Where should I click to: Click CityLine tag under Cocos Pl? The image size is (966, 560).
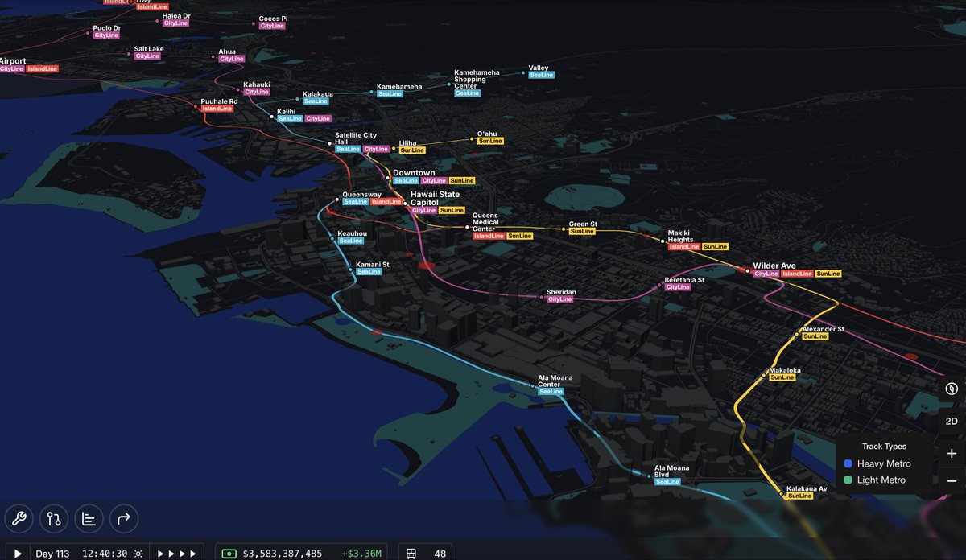(272, 26)
